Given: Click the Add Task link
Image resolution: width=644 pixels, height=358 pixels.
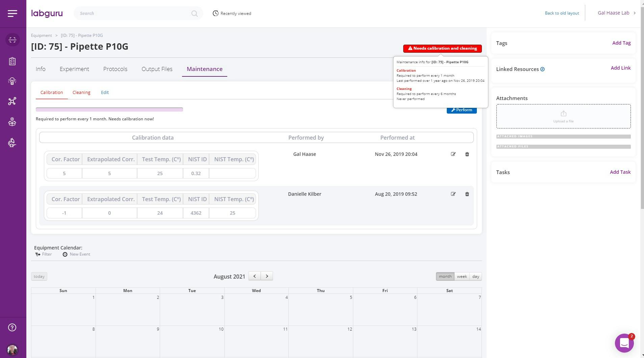Looking at the screenshot, I should tap(620, 172).
